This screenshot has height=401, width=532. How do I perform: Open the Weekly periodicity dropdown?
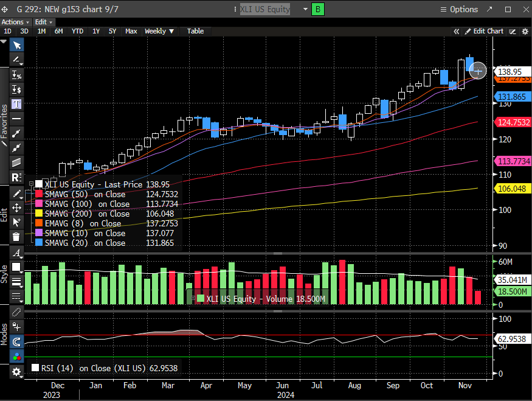[x=159, y=31]
